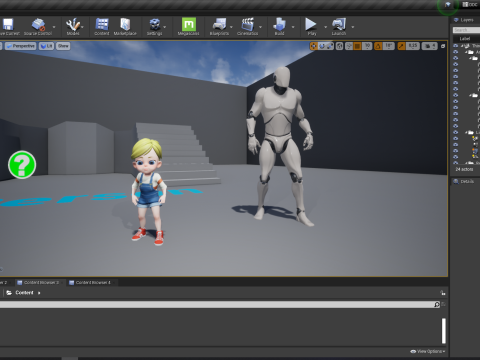Image resolution: width=480 pixels, height=360 pixels.
Task: Open the Cinematics dropdown arrow
Action: tap(260, 27)
